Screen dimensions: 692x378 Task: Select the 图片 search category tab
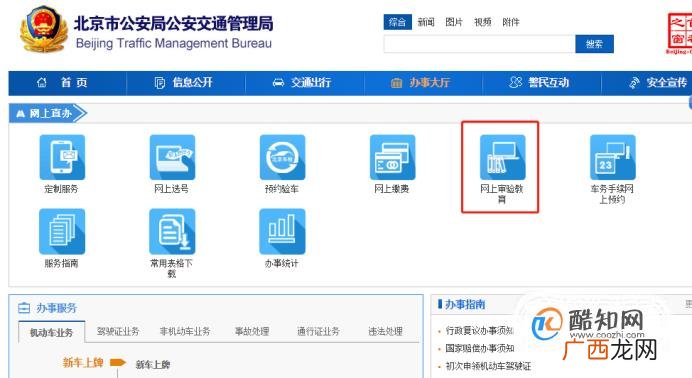tap(454, 22)
